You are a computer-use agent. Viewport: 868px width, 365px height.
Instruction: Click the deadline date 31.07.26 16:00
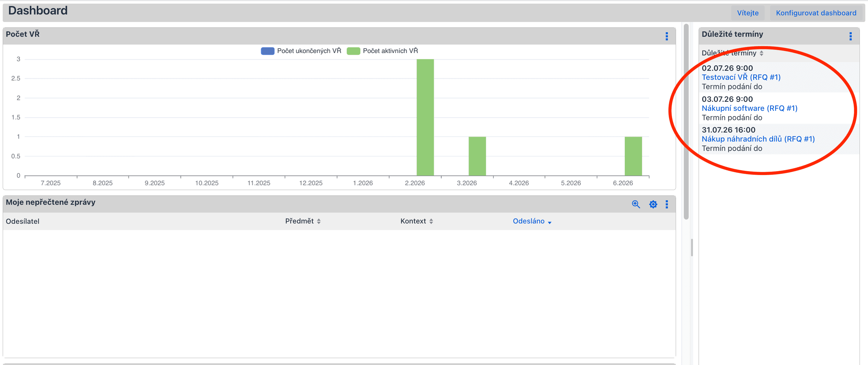[728, 129]
